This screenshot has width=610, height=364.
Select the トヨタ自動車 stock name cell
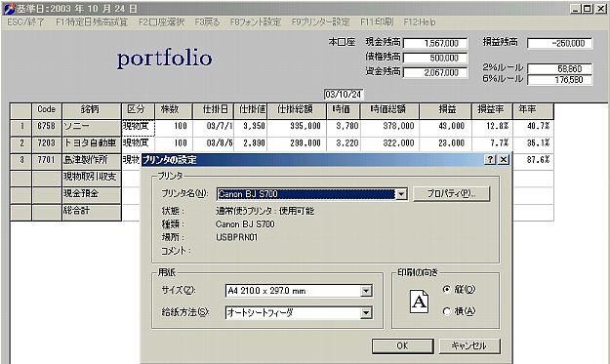(92, 144)
